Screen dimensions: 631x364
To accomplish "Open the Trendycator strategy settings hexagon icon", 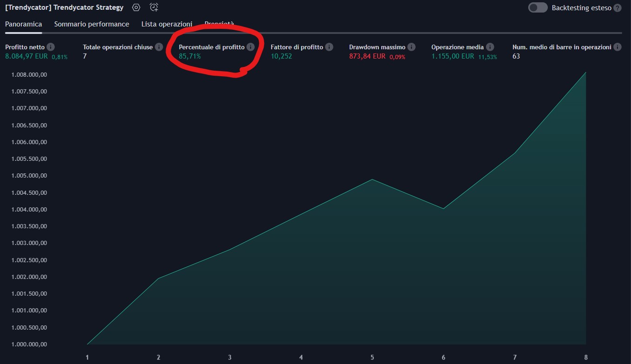I will point(136,7).
